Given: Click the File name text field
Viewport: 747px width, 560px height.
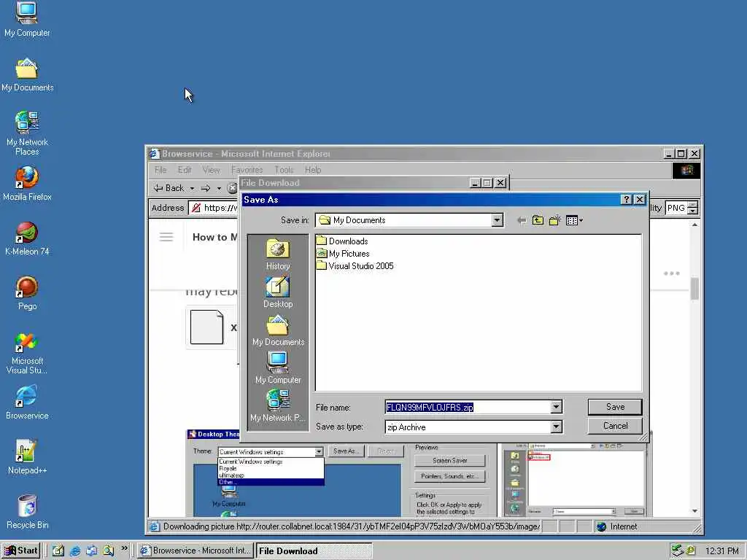Looking at the screenshot, I should tap(468, 407).
